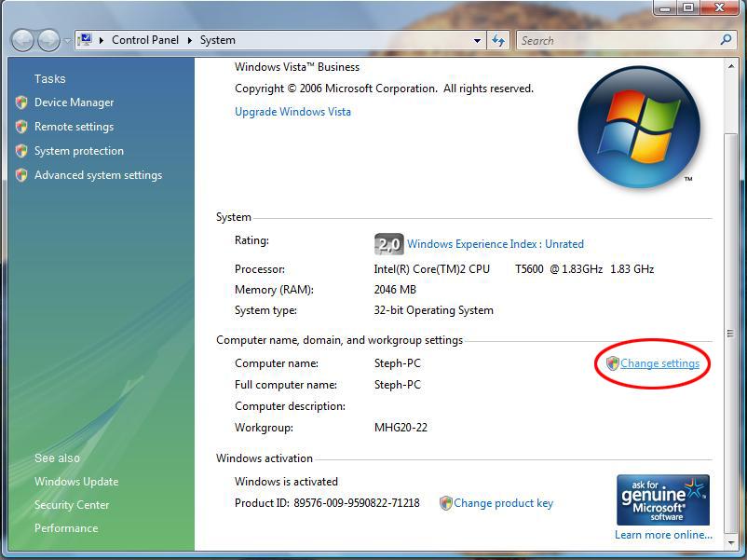Open Learn more online link
Image resolution: width=747 pixels, height=560 pixels.
663,535
